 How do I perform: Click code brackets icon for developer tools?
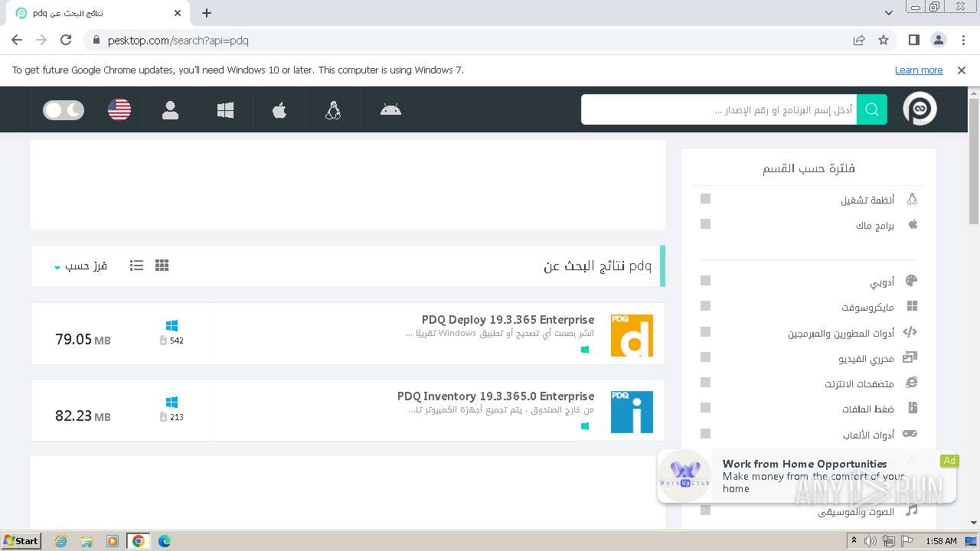pos(910,332)
